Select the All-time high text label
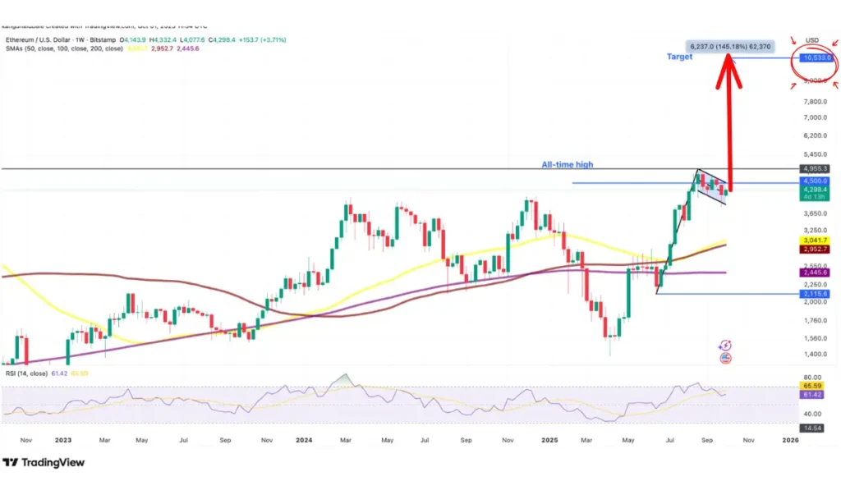The height and width of the screenshot is (504, 841). tap(568, 165)
